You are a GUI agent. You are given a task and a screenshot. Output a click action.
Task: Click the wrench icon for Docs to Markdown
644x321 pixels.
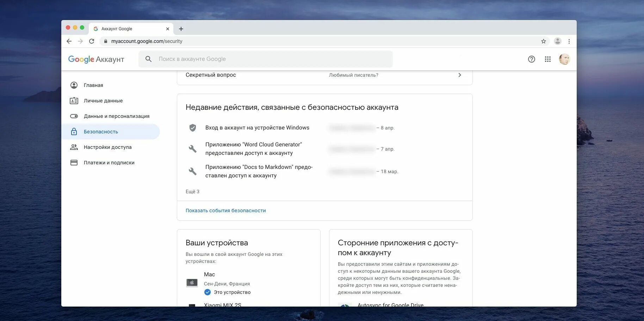tap(193, 171)
